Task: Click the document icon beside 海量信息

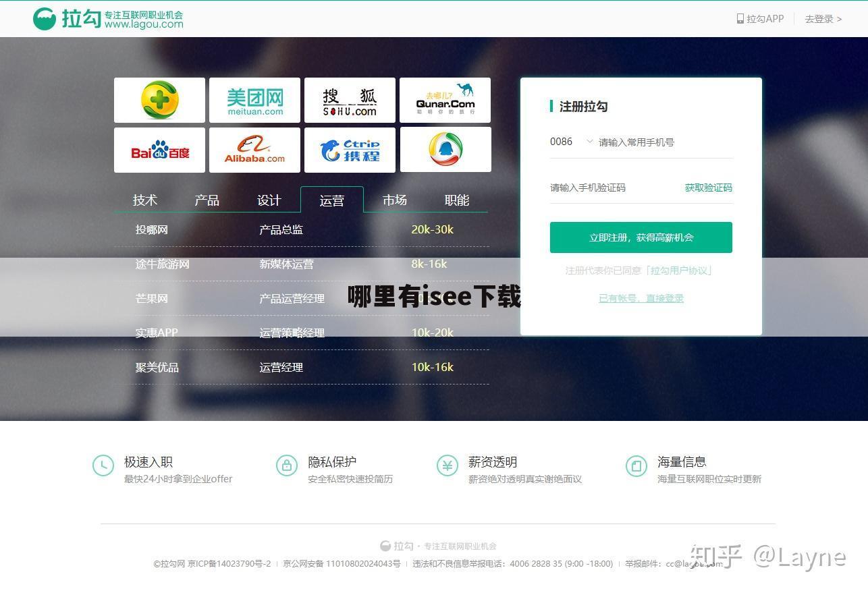Action: coord(636,465)
